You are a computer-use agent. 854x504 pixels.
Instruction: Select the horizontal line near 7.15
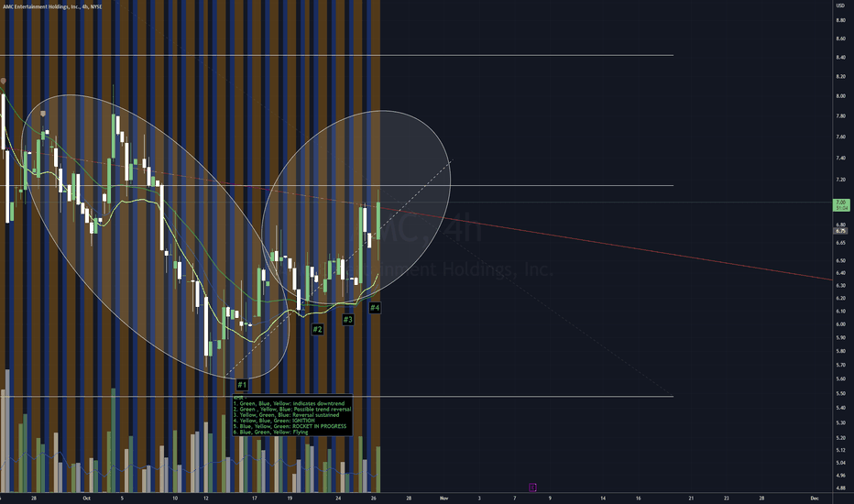click(x=336, y=186)
